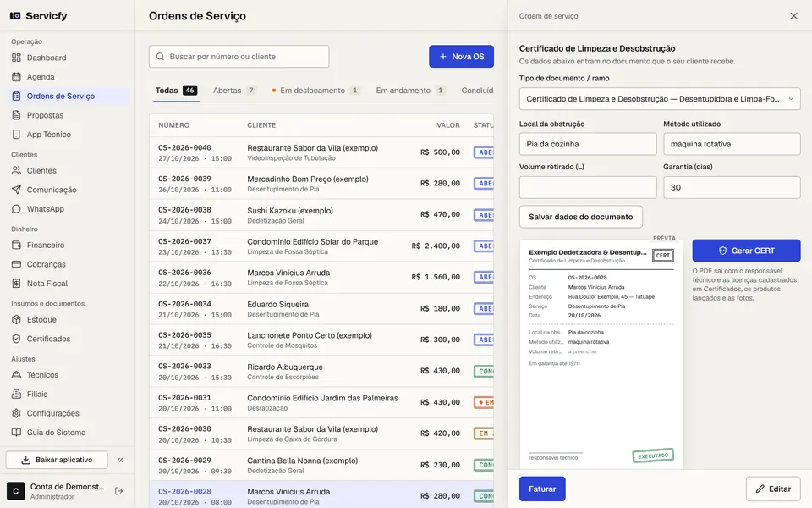The image size is (812, 508).
Task: Click the Servicfy logo icon
Action: tap(15, 16)
